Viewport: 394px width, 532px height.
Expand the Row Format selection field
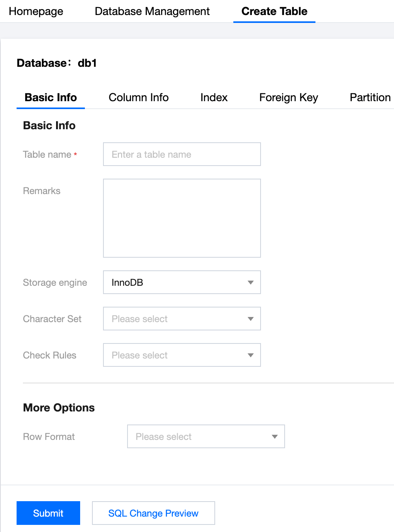199,436
